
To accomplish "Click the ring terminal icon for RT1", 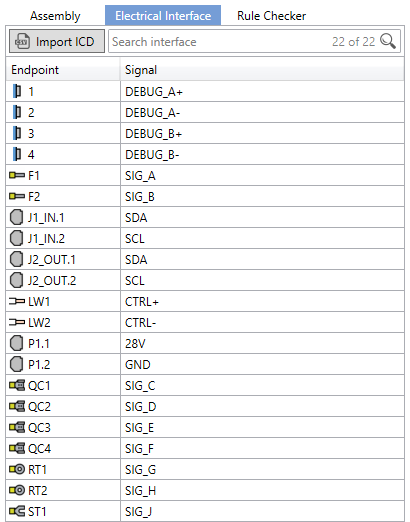I will 17,469.
